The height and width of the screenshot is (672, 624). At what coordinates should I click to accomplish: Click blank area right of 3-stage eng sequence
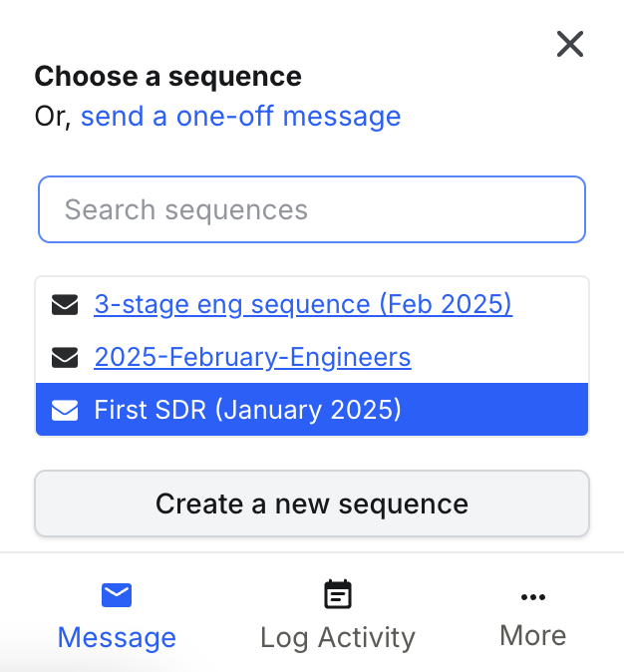click(x=550, y=305)
